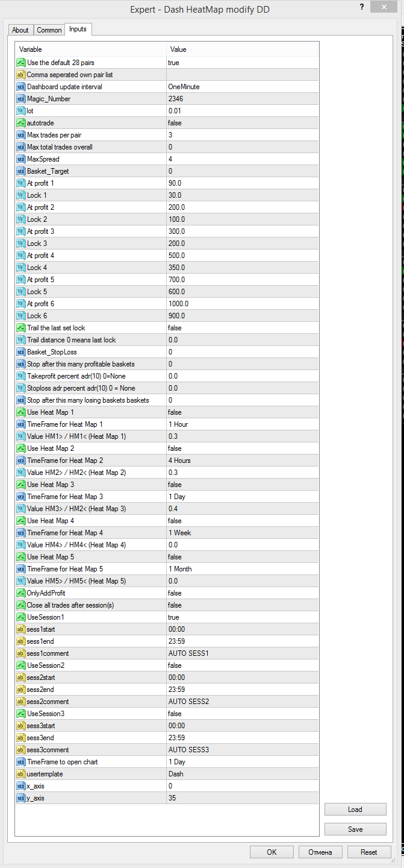Viewport: 404px width, 868px height.
Task: Click the boolean icon beside Use the default 28 pairs
Action: (21, 63)
